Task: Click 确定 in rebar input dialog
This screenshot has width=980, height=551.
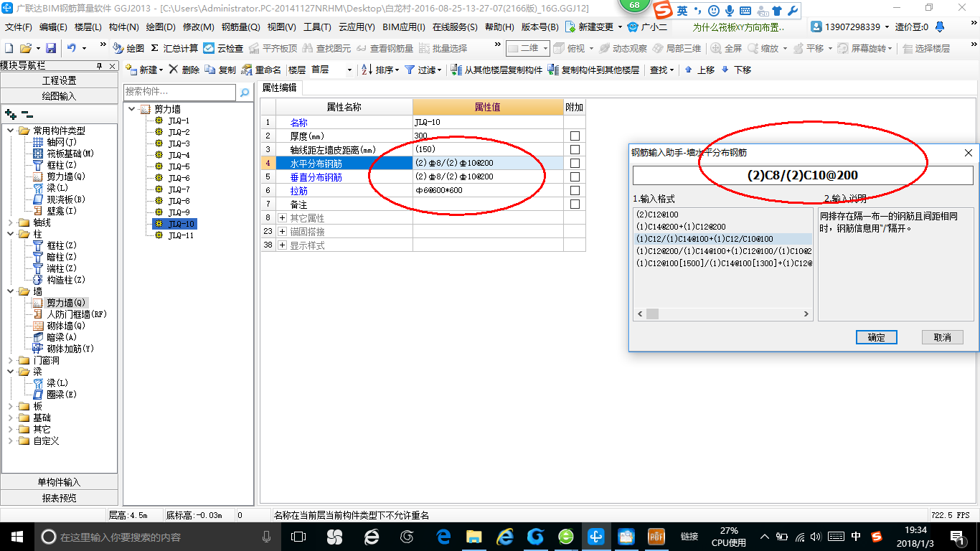Action: coord(876,337)
